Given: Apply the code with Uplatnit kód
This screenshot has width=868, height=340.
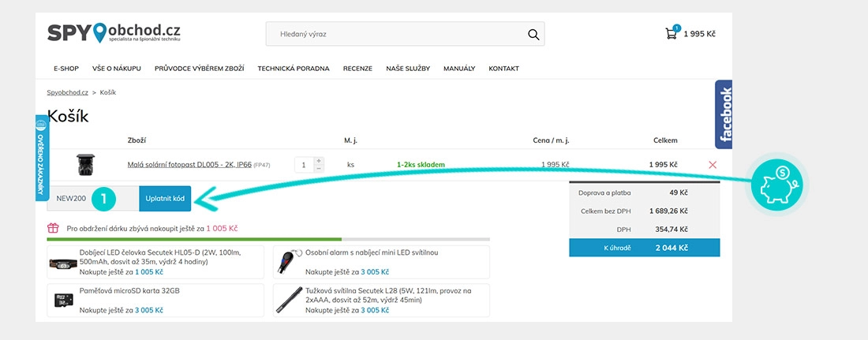Looking at the screenshot, I should (x=165, y=198).
